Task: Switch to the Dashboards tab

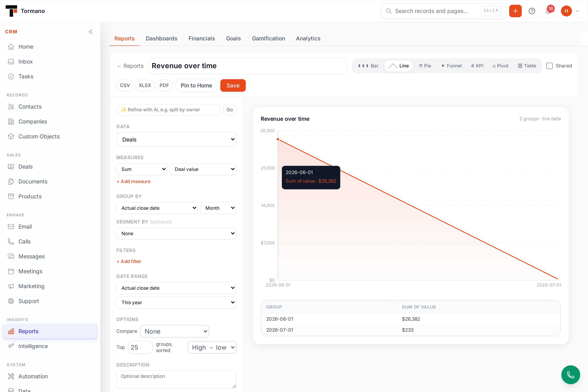Action: tap(162, 38)
